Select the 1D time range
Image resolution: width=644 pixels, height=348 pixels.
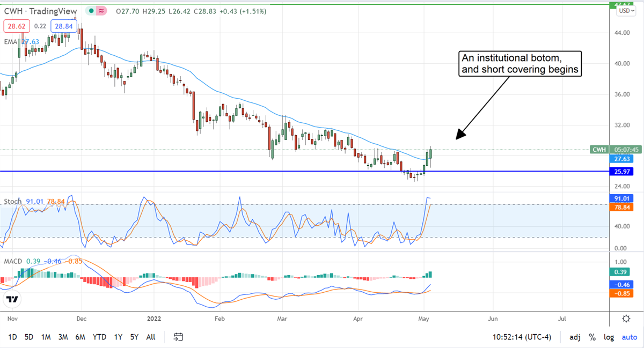[12, 337]
